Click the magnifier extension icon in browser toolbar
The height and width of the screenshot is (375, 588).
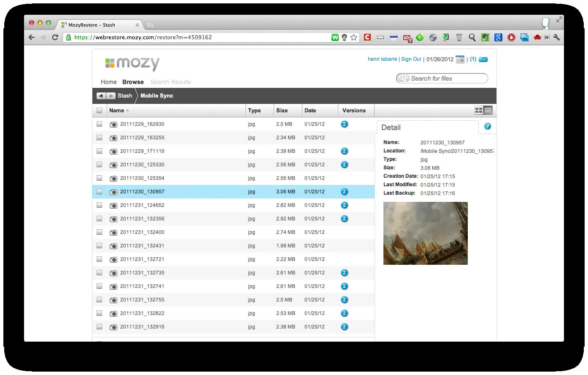[472, 38]
